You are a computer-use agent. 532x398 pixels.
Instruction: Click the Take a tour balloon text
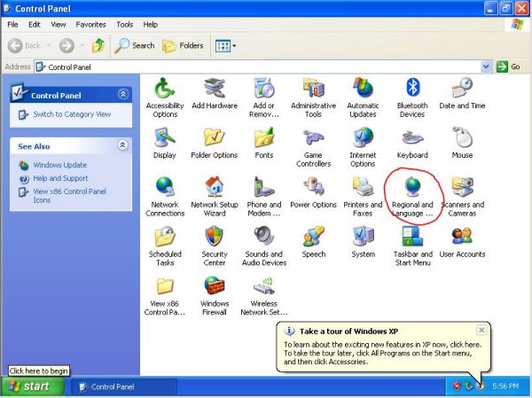click(x=383, y=353)
